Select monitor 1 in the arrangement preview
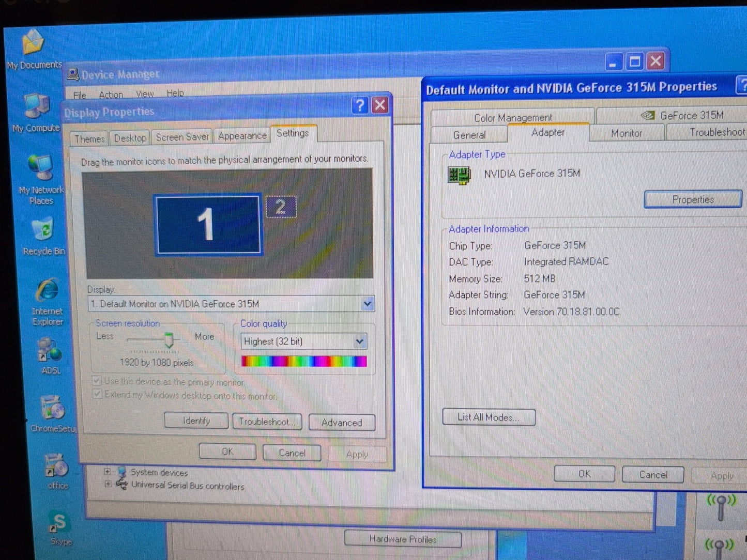 click(x=208, y=224)
